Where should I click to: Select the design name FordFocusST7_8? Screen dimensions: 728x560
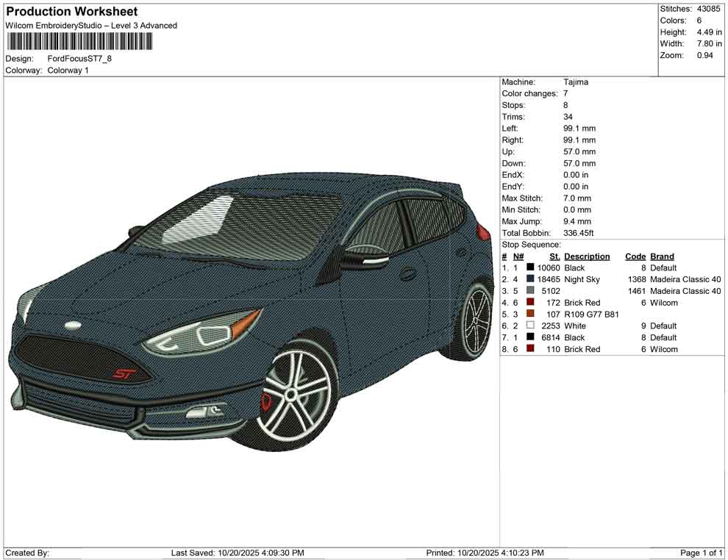[x=79, y=59]
